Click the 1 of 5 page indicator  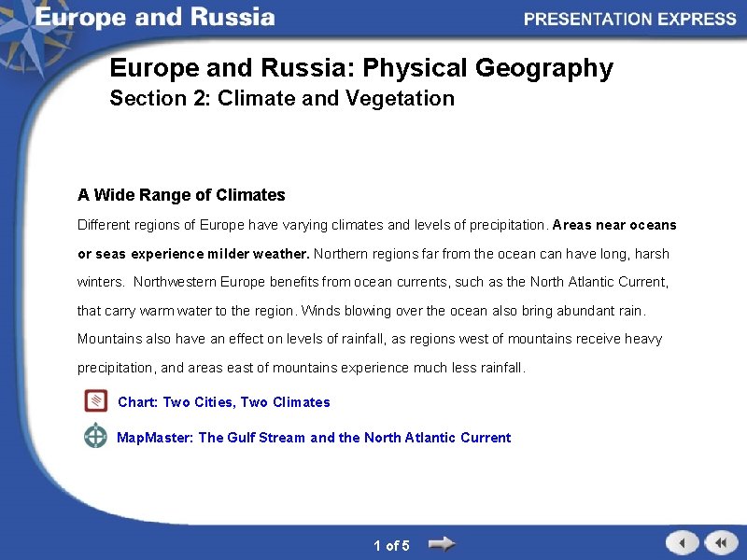click(391, 545)
